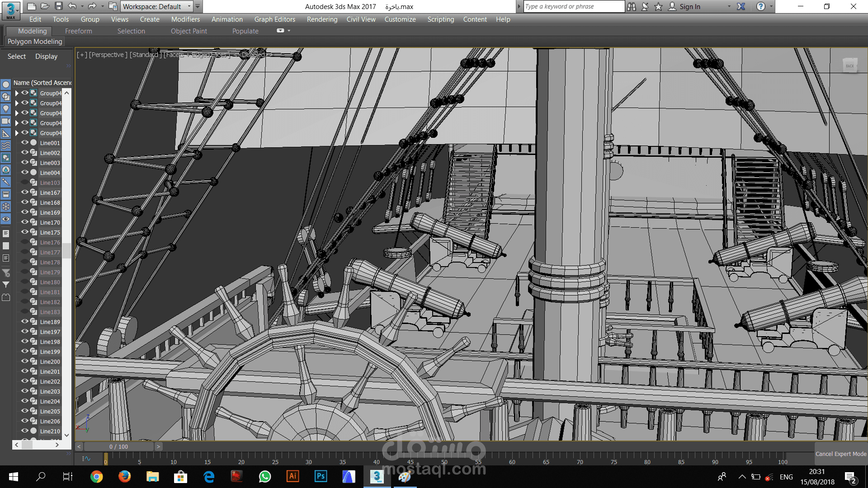Toggle Display Bones filter icon

[6, 182]
